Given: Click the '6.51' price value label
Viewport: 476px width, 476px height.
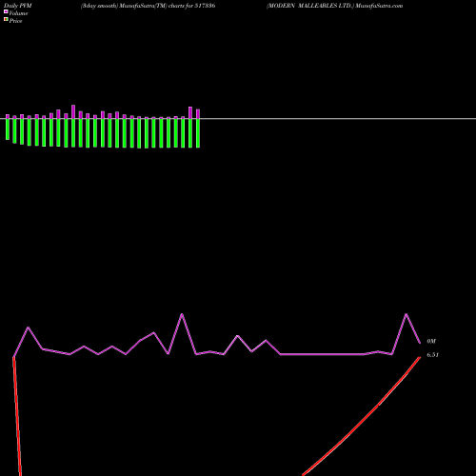Looking at the screenshot, I should click(432, 355).
